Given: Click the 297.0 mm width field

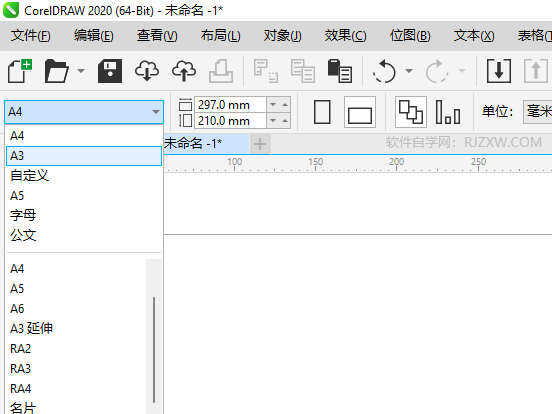Looking at the screenshot, I should (x=230, y=105).
